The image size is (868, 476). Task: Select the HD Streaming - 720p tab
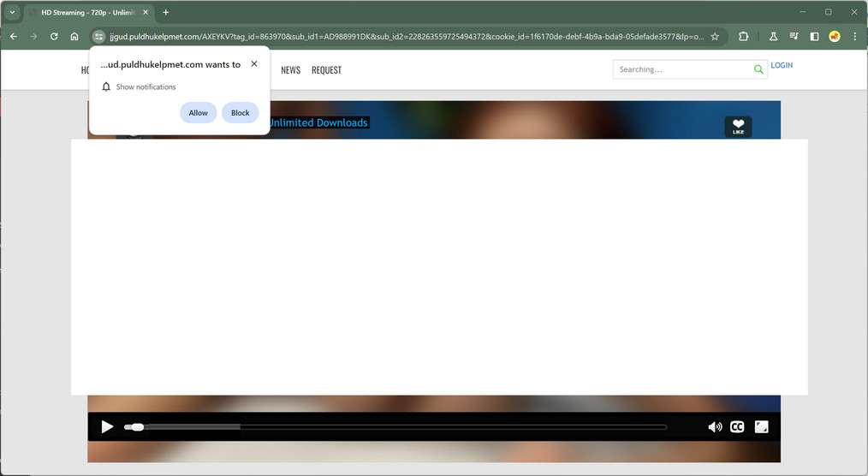(x=87, y=12)
